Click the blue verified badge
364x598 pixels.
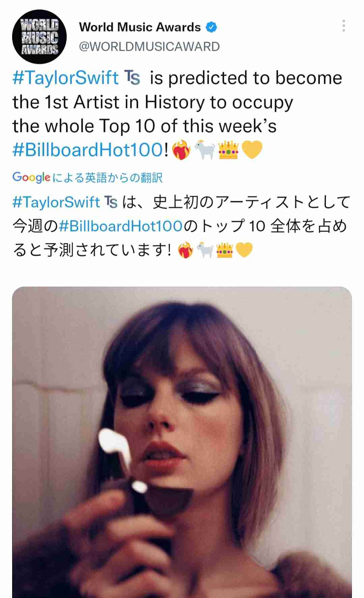[x=211, y=27]
